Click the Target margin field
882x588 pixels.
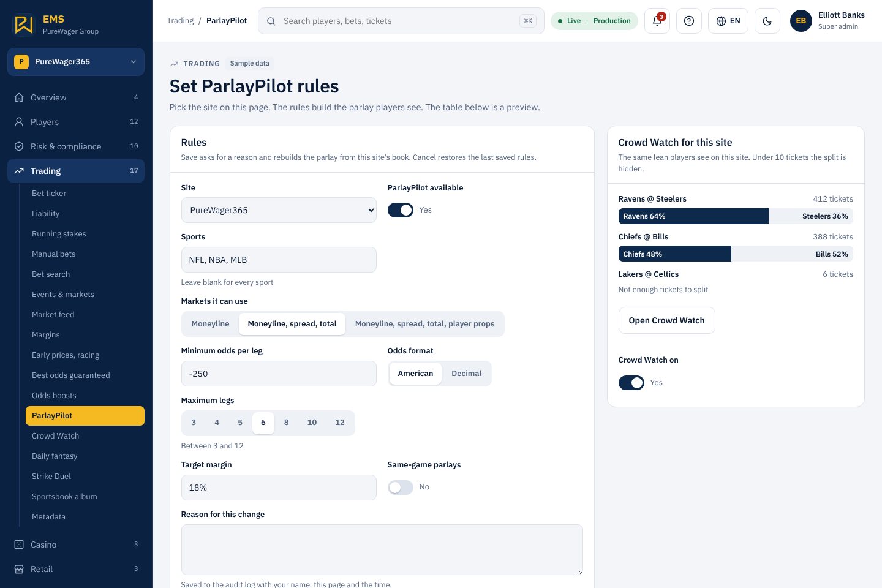click(x=279, y=488)
